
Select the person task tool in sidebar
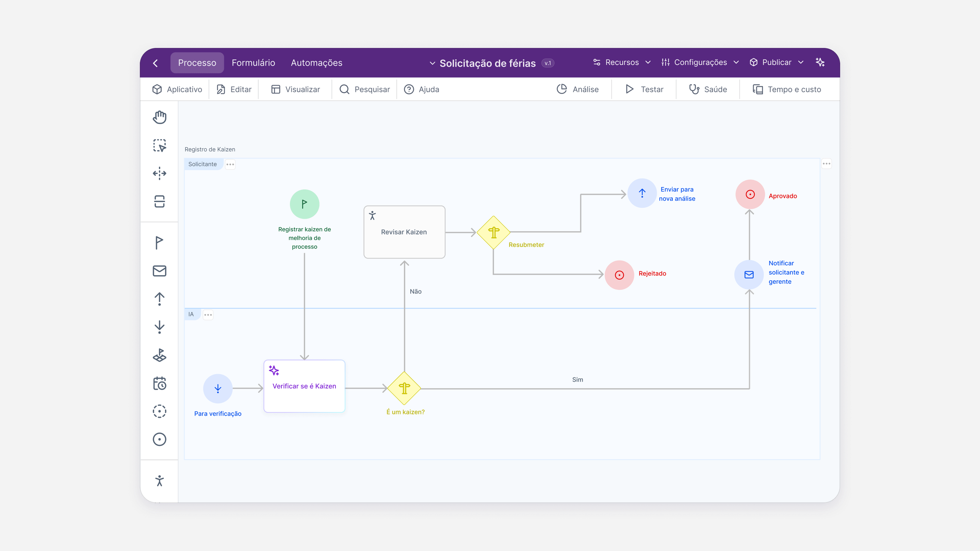[x=159, y=481]
